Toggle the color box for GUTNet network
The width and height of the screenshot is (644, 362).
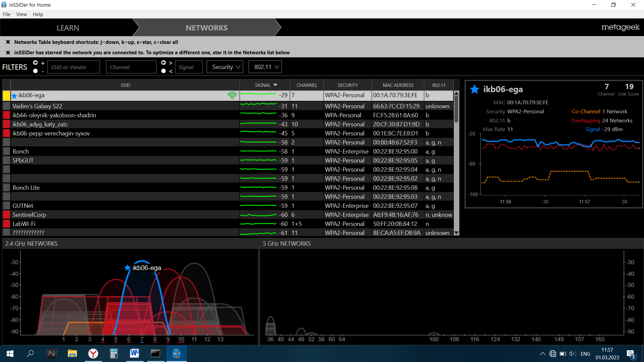(6, 206)
